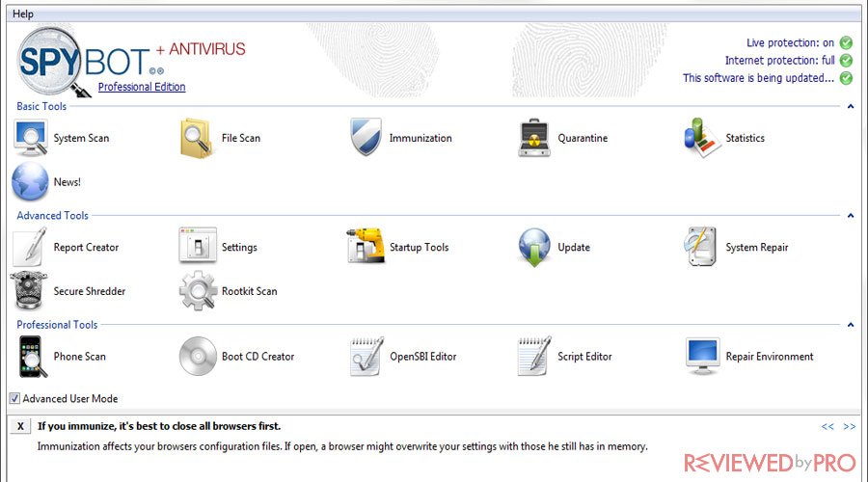Click the Update globe arrow icon
The width and height of the screenshot is (868, 482).
(x=534, y=248)
